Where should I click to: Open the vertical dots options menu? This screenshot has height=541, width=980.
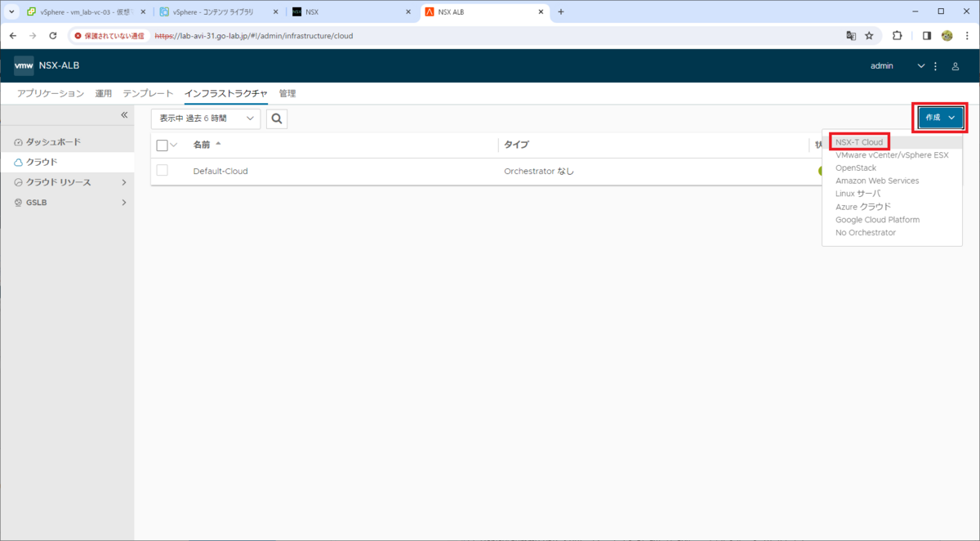point(936,66)
